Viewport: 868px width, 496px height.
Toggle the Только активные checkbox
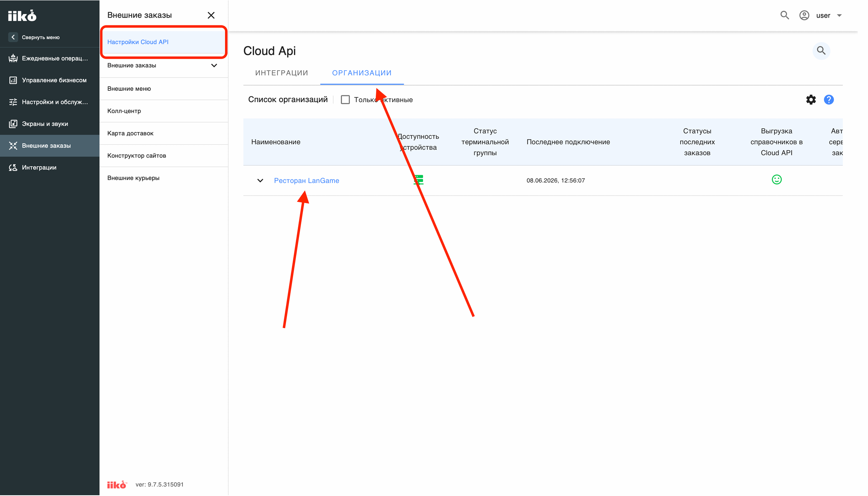(345, 100)
